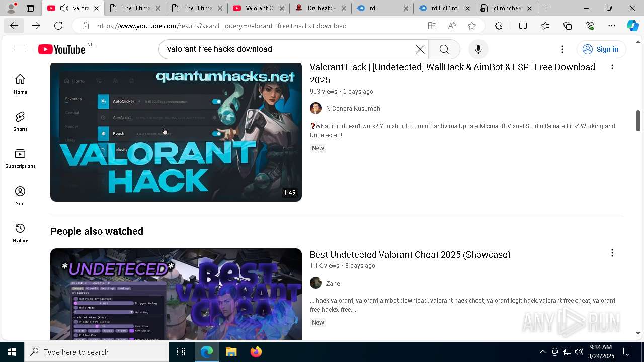The image size is (644, 362).
Task: Click the browser address bar URL
Action: tap(222, 26)
